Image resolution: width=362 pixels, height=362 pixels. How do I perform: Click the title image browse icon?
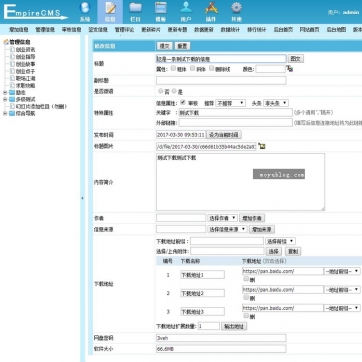262,146
